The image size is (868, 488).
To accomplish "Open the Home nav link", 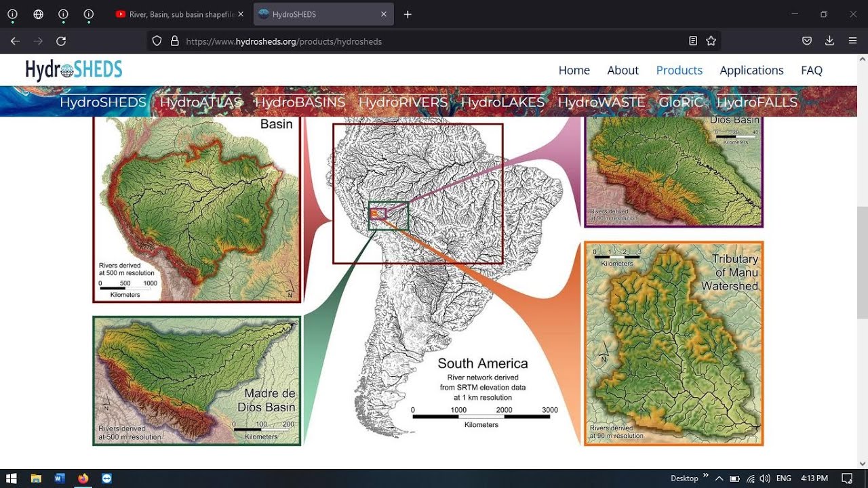I will tap(574, 70).
